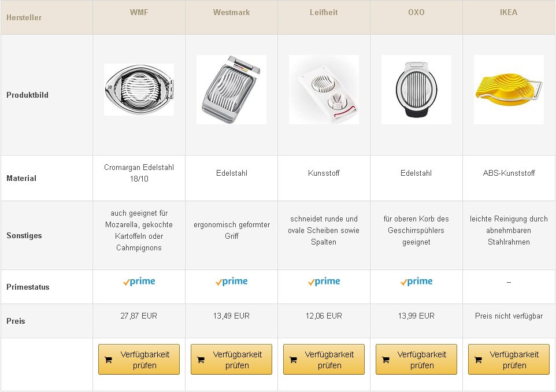556x392 pixels.
Task: Click cart icon on IKEA availability button
Action: pos(479,360)
